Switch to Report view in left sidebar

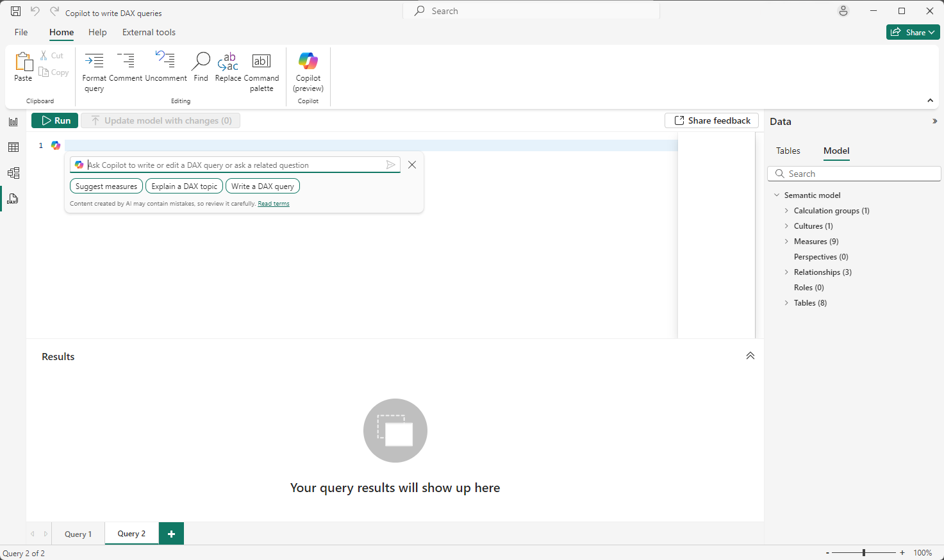click(x=13, y=122)
